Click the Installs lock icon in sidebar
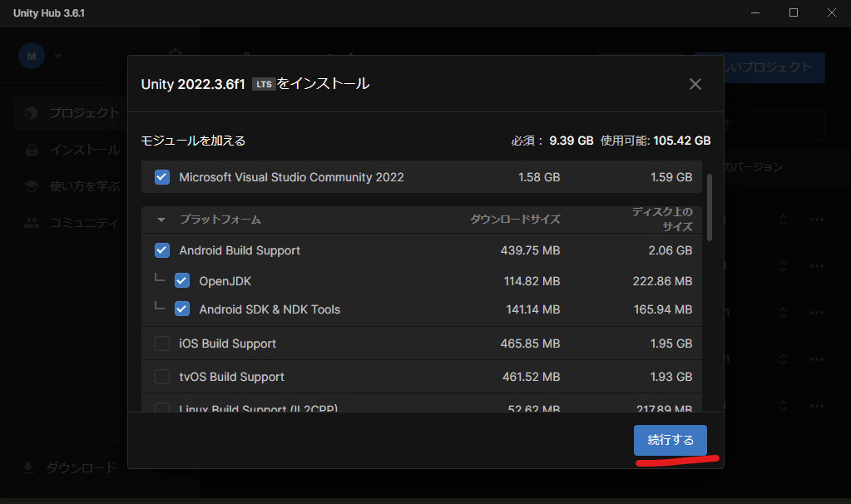 point(32,151)
